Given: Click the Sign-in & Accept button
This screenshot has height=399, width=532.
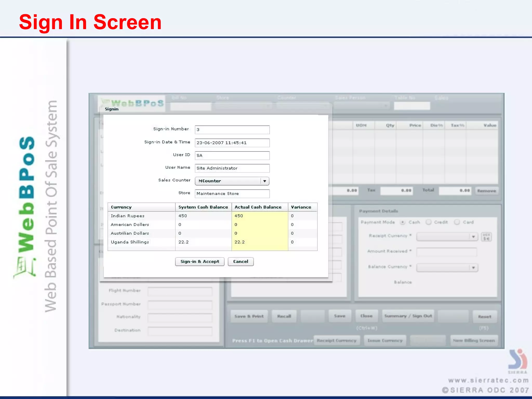Looking at the screenshot, I should coord(200,262).
